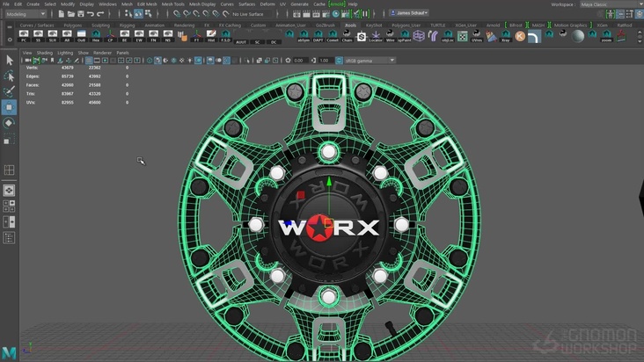The width and height of the screenshot is (644, 362).
Task: Choose the Paint selection tool
Action: tap(9, 91)
